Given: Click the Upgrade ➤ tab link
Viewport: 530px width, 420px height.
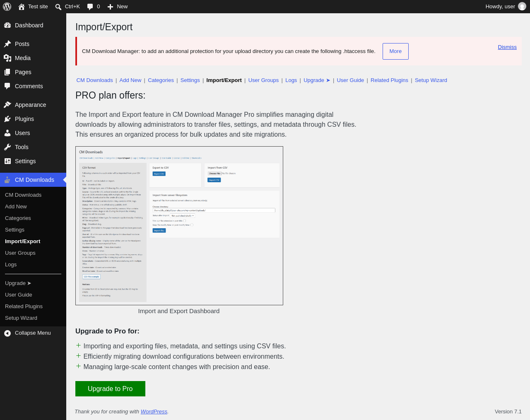Looking at the screenshot, I should pyautogui.click(x=317, y=80).
